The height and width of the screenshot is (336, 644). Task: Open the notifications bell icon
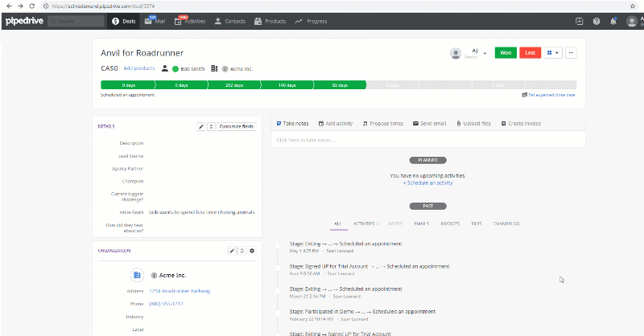click(613, 22)
